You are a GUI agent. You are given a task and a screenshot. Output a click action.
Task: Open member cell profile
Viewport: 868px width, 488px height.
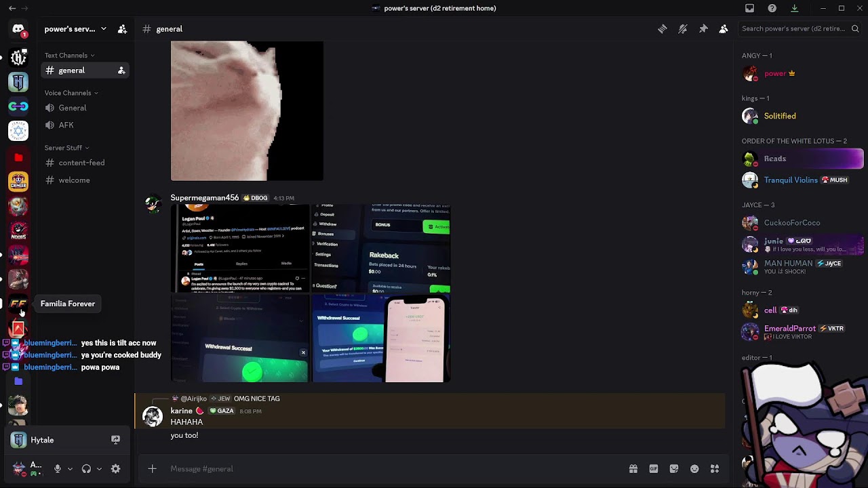pyautogui.click(x=802, y=310)
